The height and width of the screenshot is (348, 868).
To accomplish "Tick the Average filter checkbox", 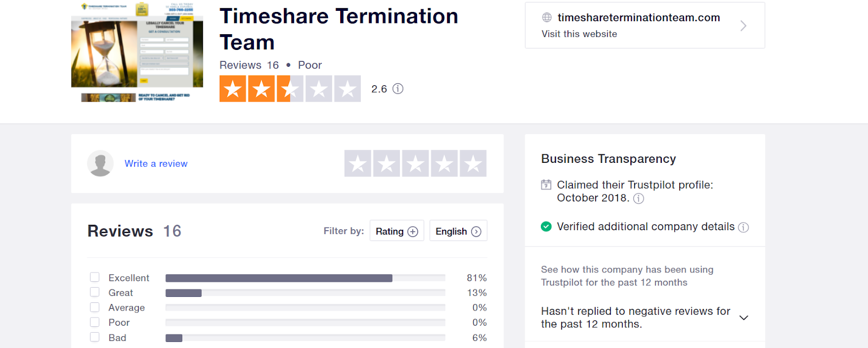I will [x=94, y=307].
